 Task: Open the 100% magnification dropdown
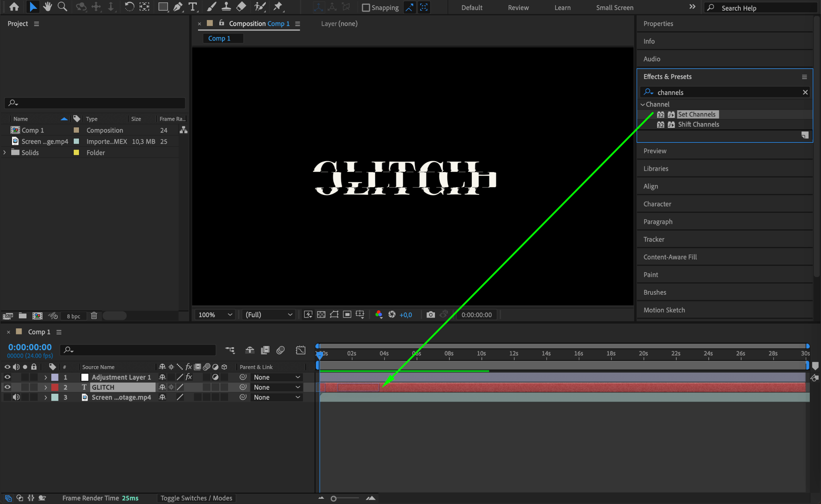[215, 315]
